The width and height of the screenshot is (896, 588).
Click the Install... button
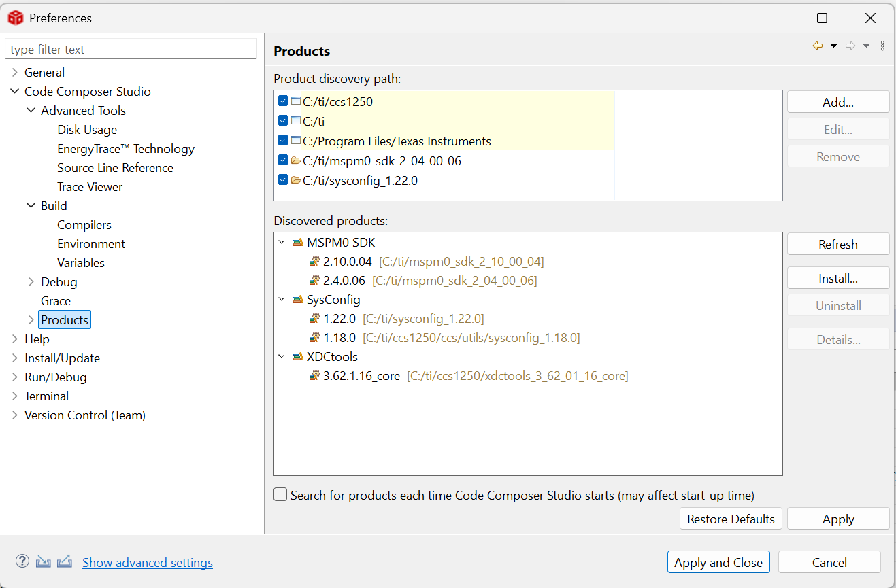coord(838,278)
